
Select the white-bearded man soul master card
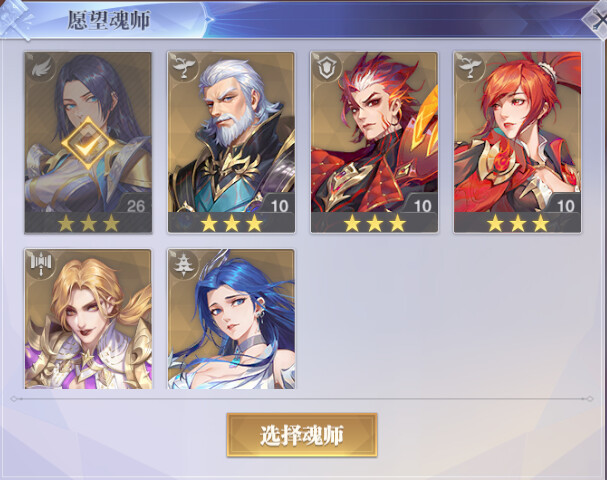[x=231, y=142]
